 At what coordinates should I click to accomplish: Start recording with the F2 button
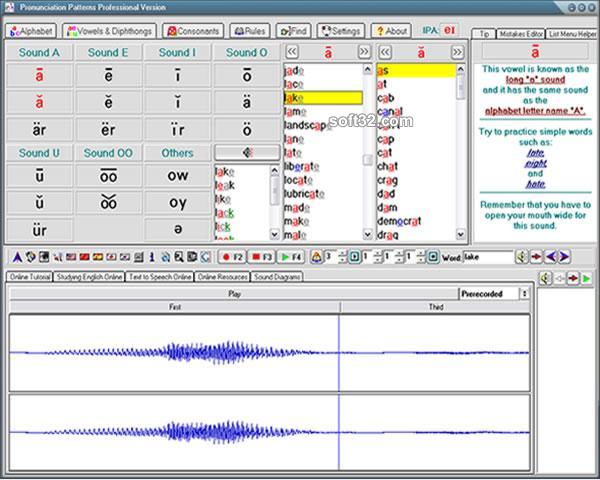click(232, 257)
